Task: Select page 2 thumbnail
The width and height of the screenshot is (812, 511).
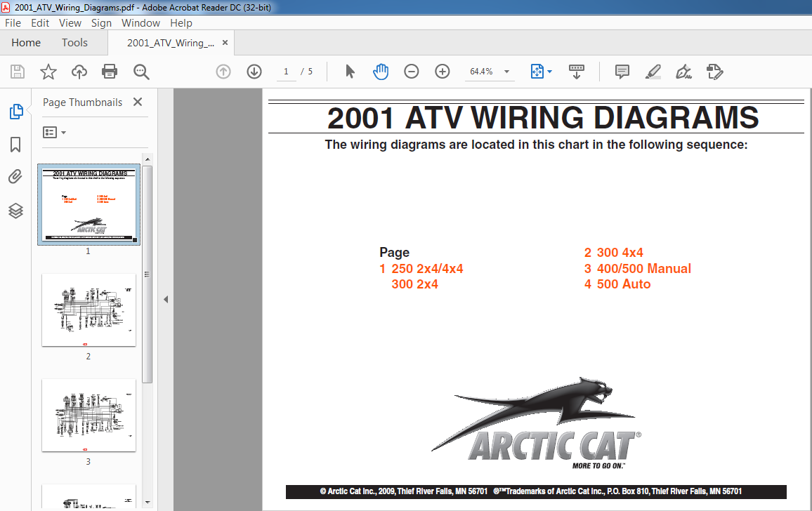Action: coord(89,310)
